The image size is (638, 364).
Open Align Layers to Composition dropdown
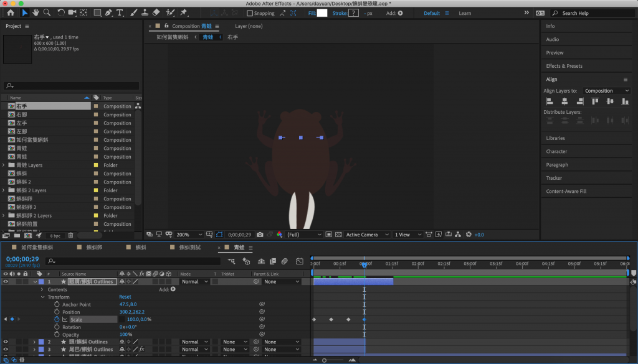click(606, 91)
